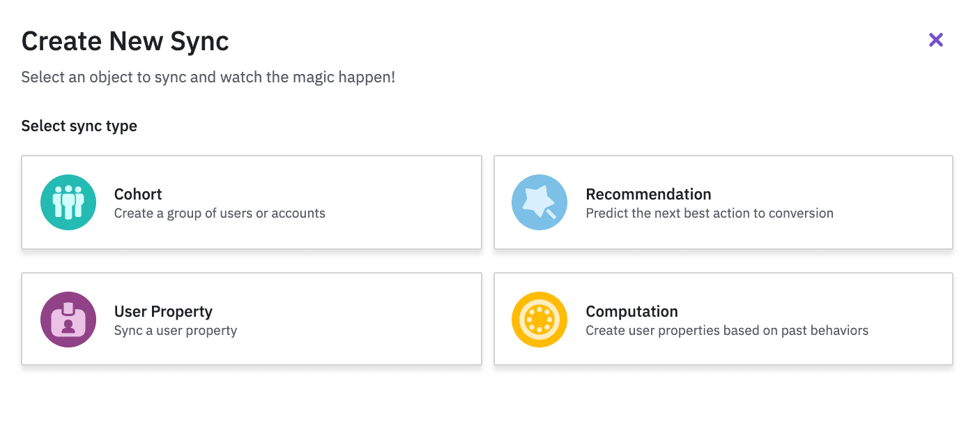Click "Predict the next best action to conversion"

pyautogui.click(x=710, y=214)
